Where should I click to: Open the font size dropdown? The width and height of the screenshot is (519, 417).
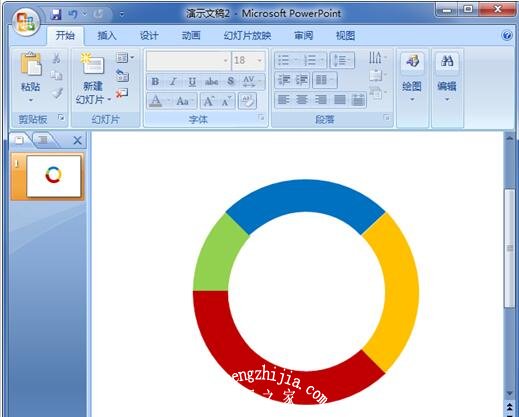(259, 61)
